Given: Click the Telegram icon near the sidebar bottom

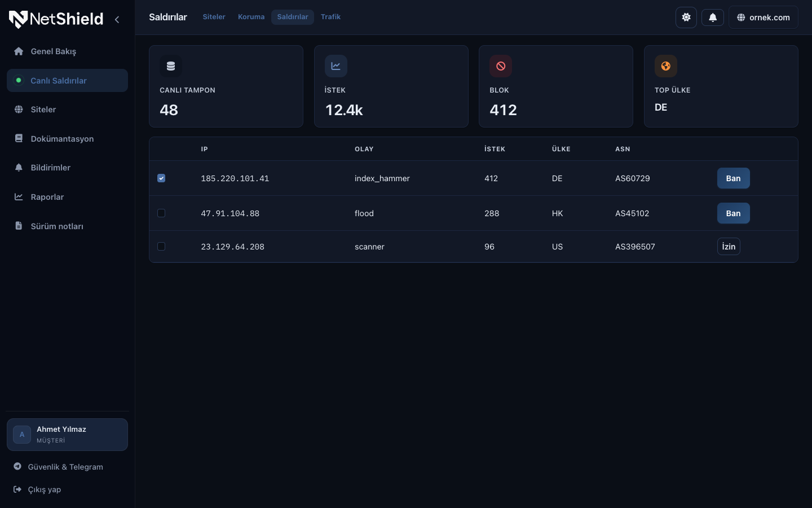Looking at the screenshot, I should [17, 466].
